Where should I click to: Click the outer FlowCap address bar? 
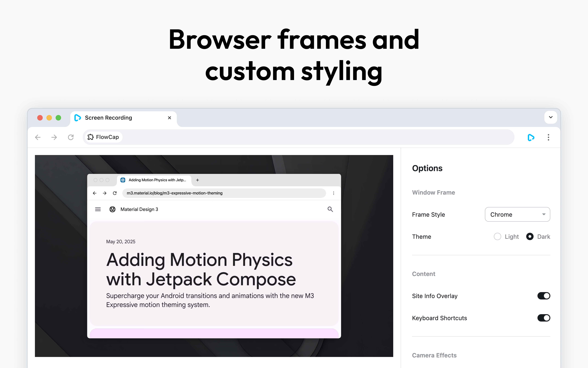point(298,137)
